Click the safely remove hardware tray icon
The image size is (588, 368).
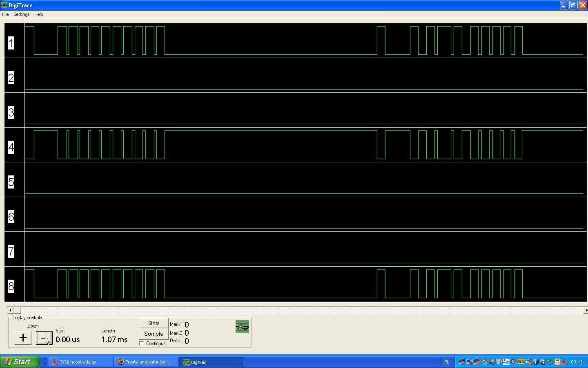coord(550,362)
